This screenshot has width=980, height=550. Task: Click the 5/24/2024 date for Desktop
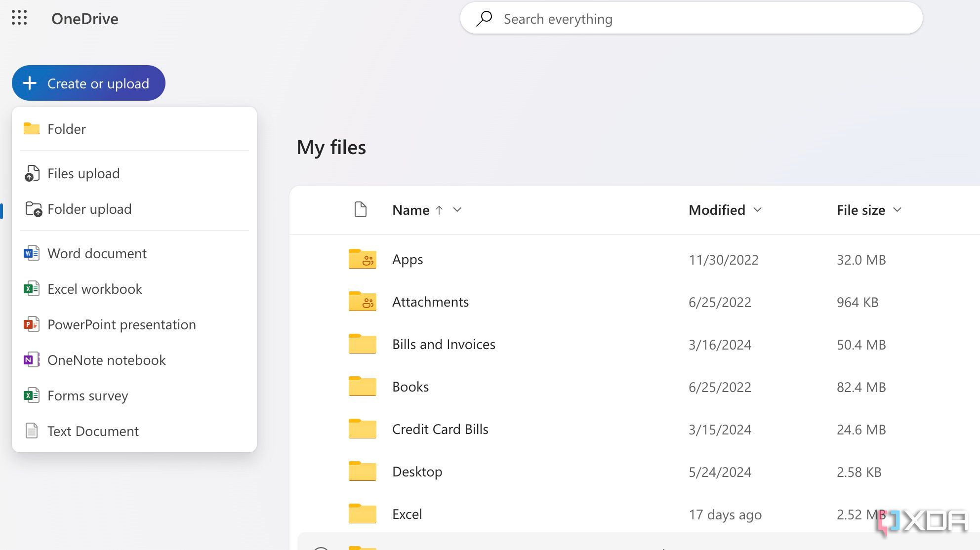720,472
